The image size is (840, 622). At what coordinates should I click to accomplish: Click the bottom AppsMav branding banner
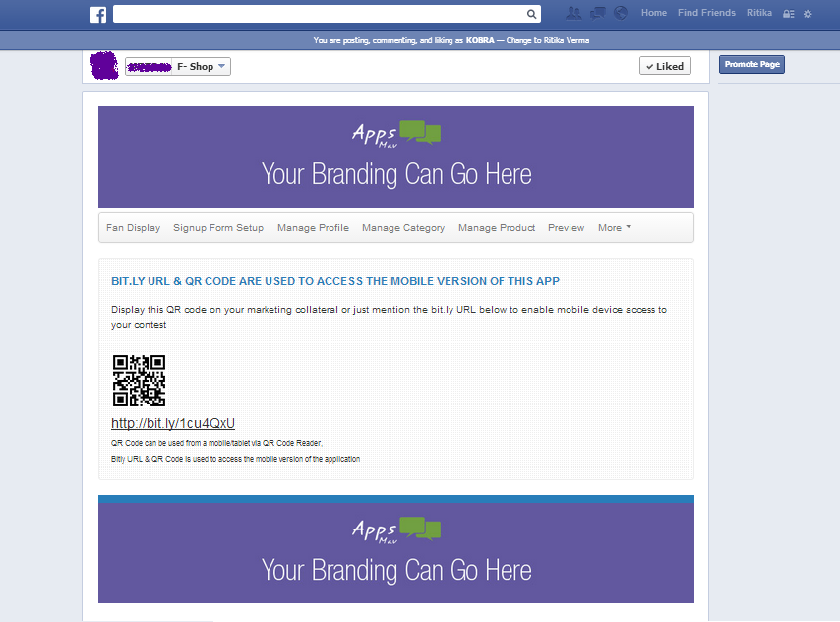click(x=395, y=549)
